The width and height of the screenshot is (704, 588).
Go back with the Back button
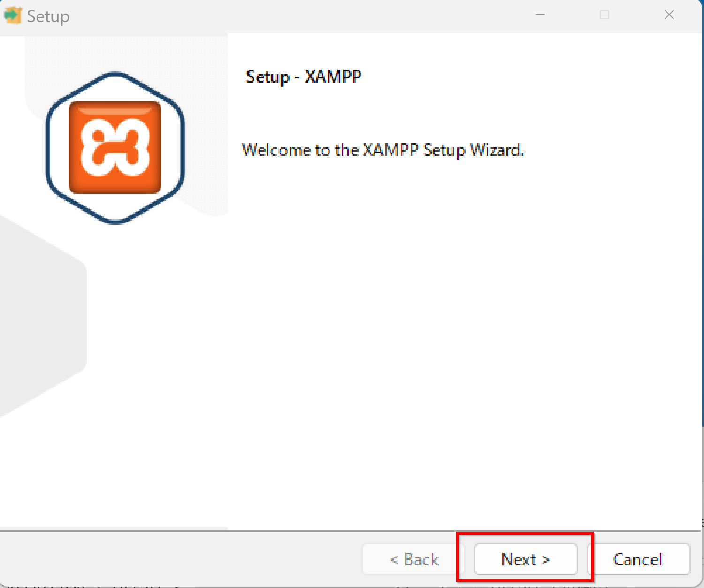click(x=414, y=559)
